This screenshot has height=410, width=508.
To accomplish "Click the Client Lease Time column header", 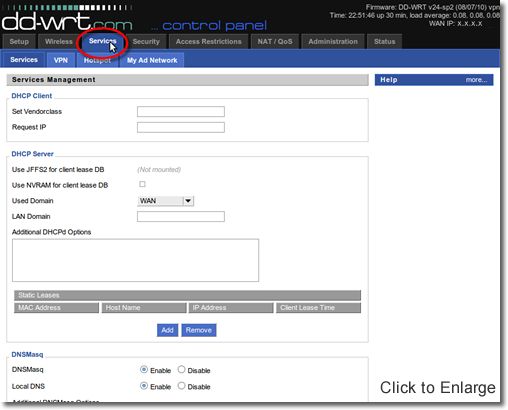I will tap(318, 308).
